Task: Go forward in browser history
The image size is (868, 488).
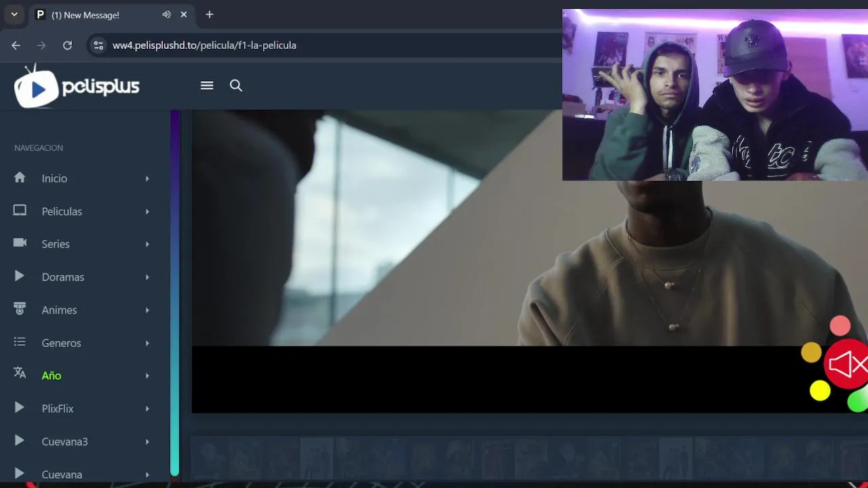Action: pyautogui.click(x=41, y=45)
